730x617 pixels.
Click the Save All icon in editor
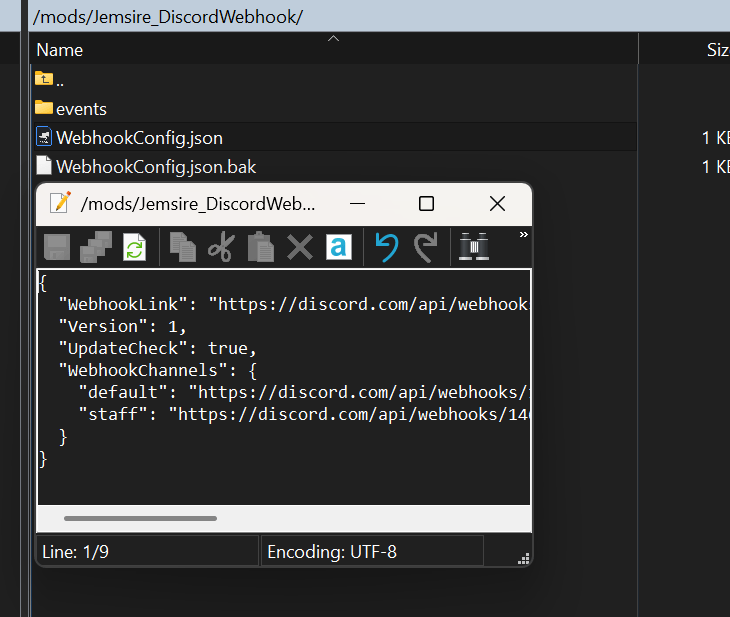[96, 247]
